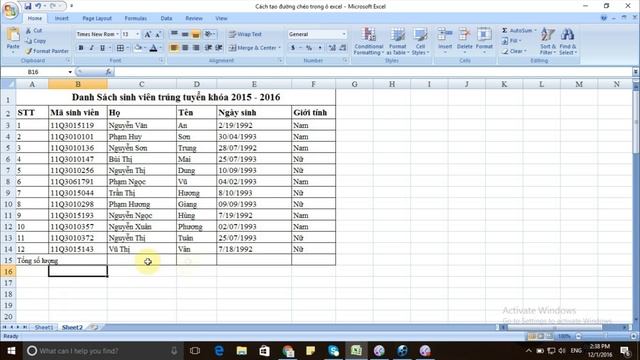Screen dimensions: 640x360
Task: Open the Office button menu
Action: (x=10, y=10)
